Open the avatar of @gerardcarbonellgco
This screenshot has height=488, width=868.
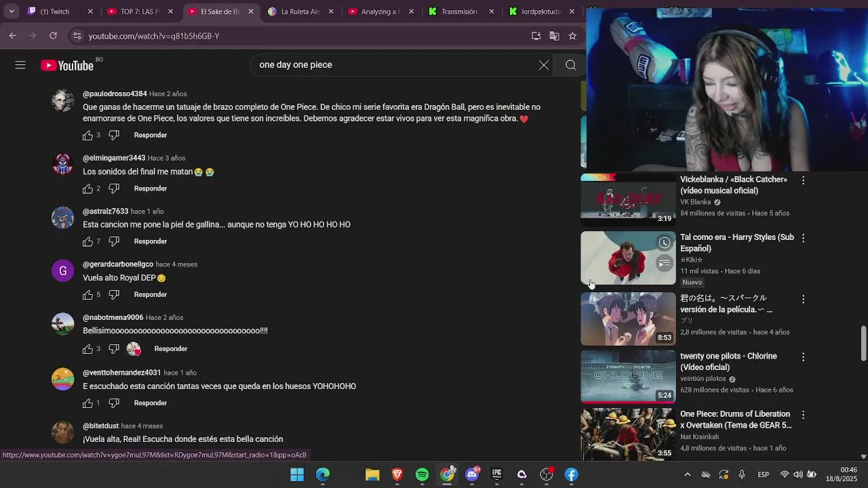(63, 270)
